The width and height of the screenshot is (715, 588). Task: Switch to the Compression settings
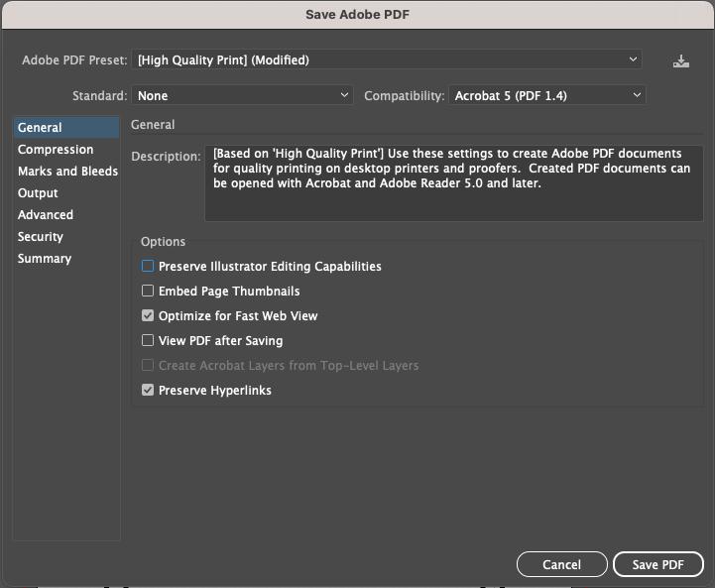[56, 150]
